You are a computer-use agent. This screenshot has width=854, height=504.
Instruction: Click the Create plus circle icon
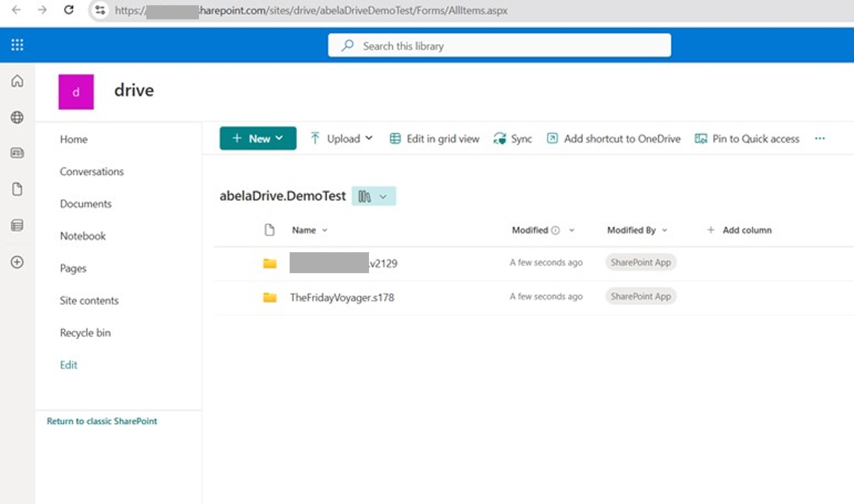click(17, 262)
